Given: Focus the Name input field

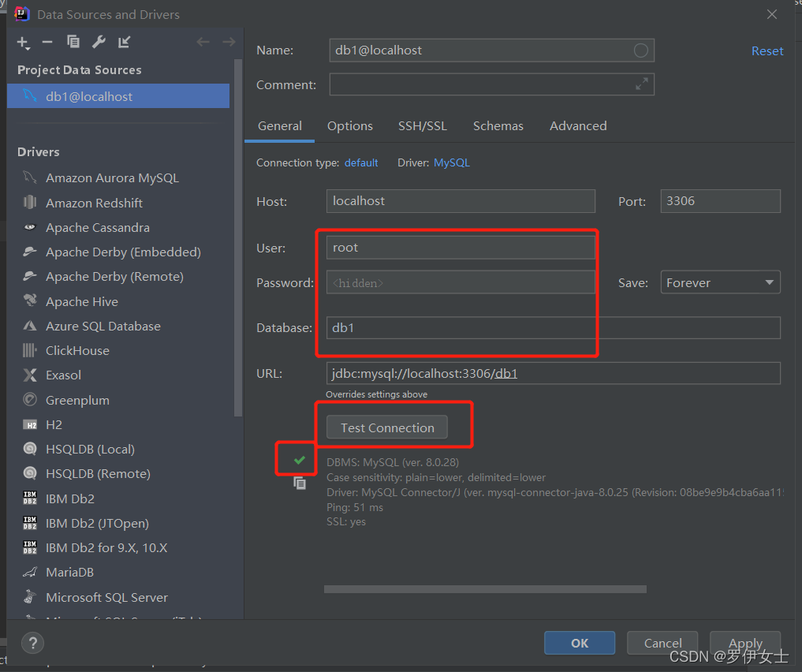Looking at the screenshot, I should click(x=491, y=50).
